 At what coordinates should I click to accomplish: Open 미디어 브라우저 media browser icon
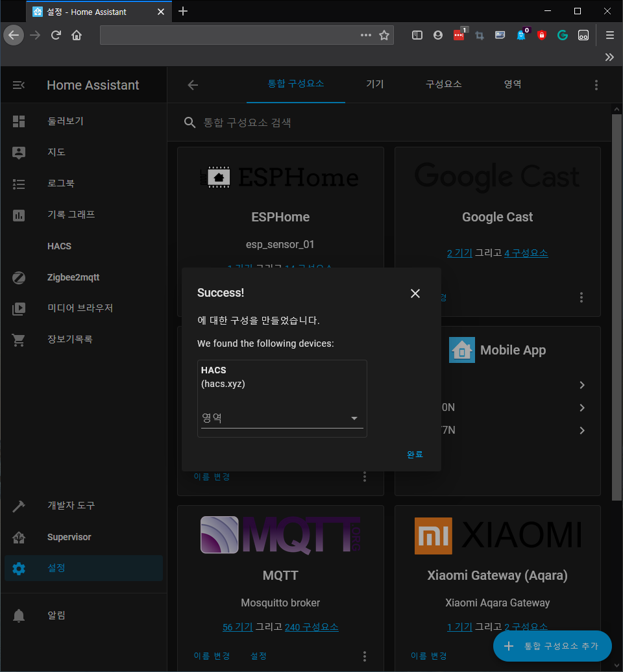click(19, 308)
